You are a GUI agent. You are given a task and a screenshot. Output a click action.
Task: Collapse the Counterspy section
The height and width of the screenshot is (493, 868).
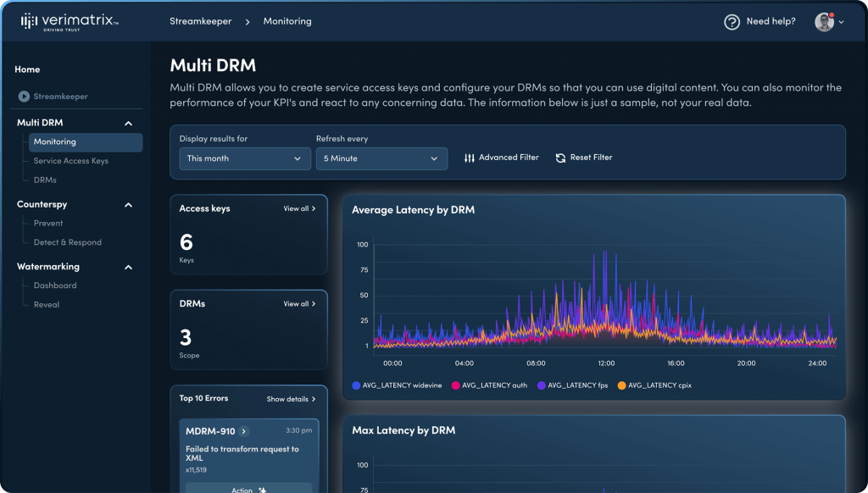[129, 205]
